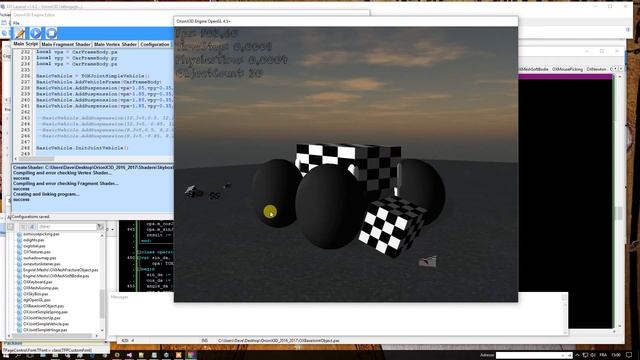Image resolution: width=640 pixels, height=360 pixels.
Task: Select OXJointSimpleSpring.pas in the file list
Action: (45, 312)
